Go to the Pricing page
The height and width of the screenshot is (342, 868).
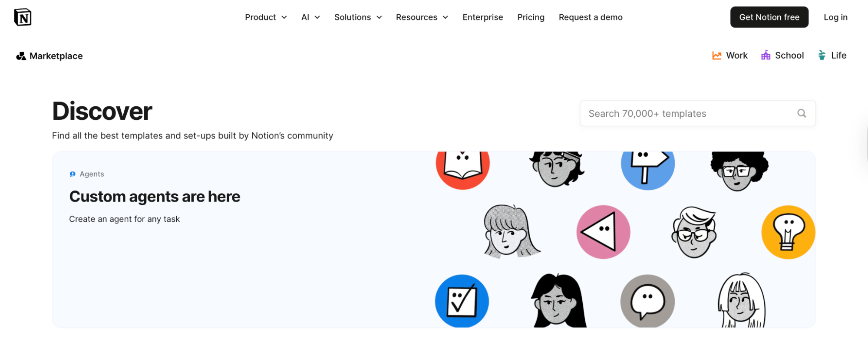click(x=531, y=17)
